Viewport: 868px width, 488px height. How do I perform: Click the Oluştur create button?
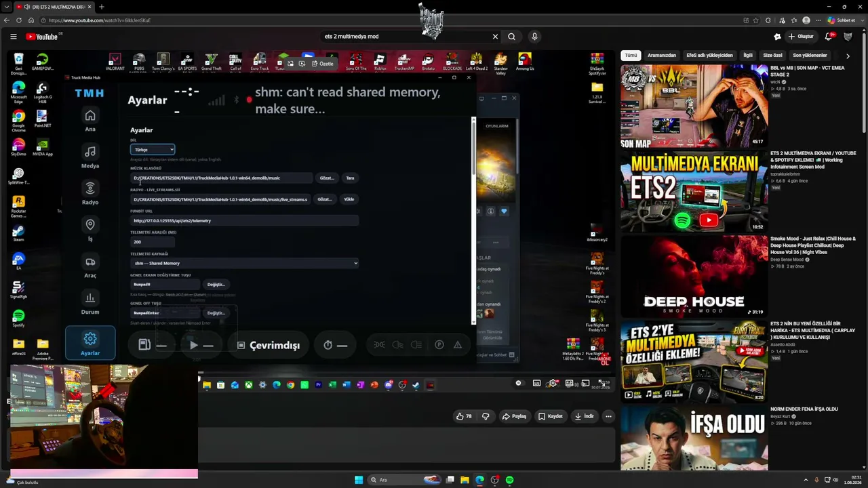click(x=801, y=37)
